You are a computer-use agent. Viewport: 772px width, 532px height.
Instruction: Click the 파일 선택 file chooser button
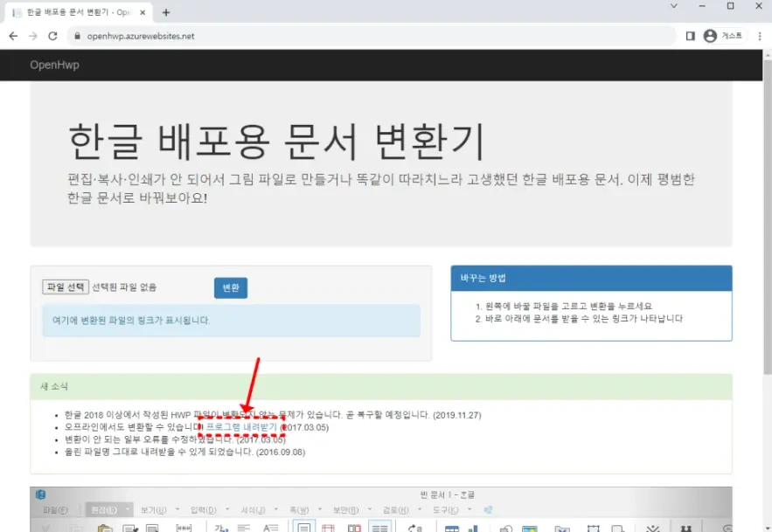point(66,287)
